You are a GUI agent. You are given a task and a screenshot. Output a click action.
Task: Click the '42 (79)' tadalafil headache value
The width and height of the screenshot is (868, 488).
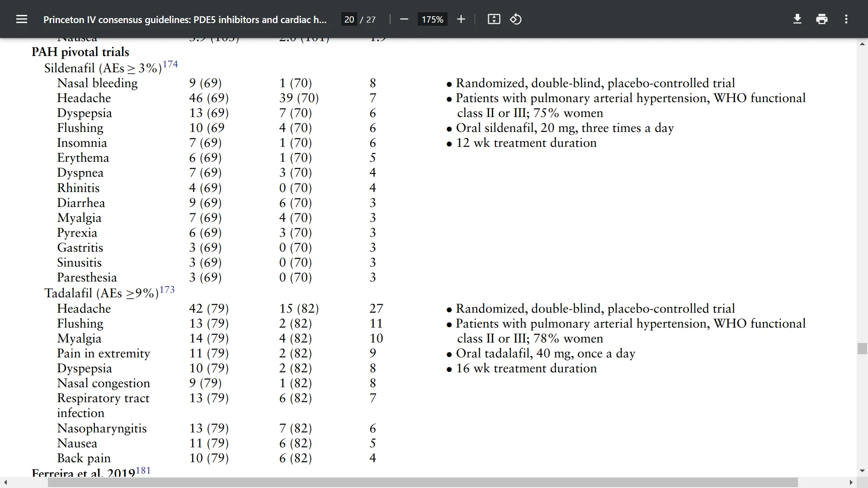tap(209, 309)
